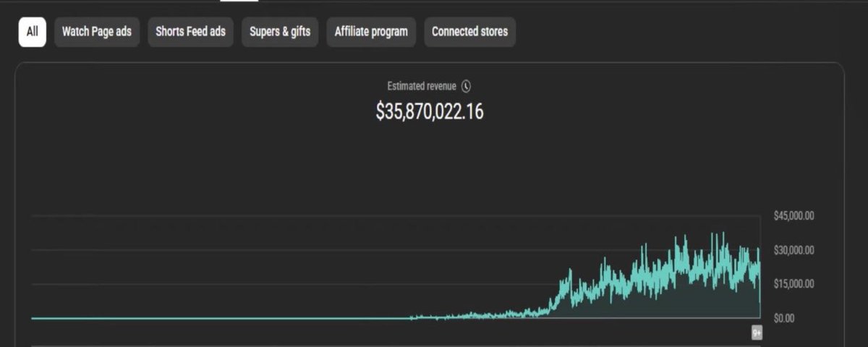The width and height of the screenshot is (868, 347).
Task: Click the $45,000.00 axis label
Action: point(793,215)
